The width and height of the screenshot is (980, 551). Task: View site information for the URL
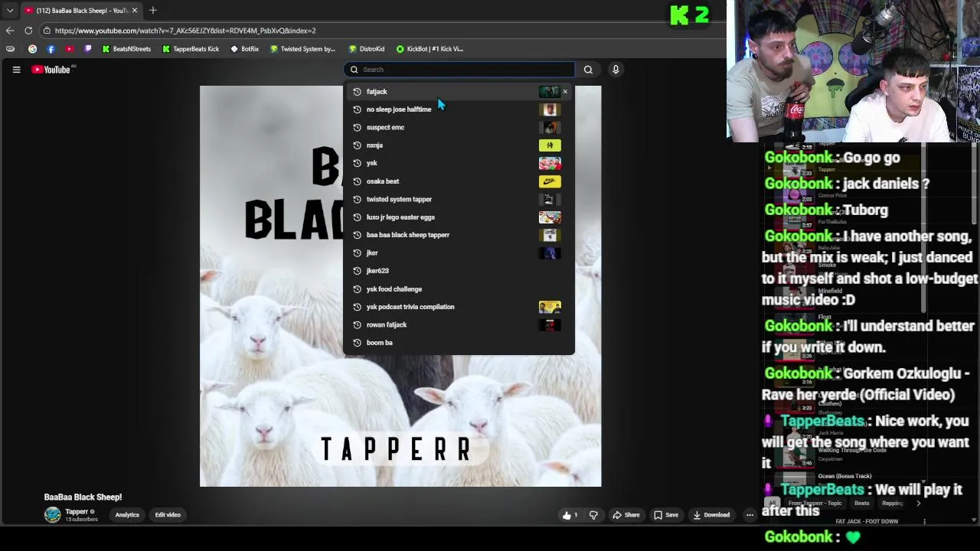click(47, 31)
